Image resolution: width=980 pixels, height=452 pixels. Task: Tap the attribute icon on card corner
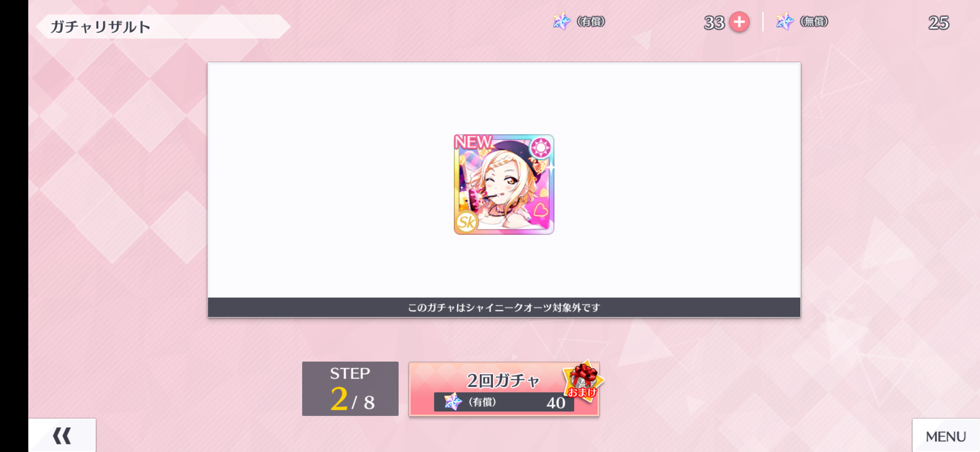(541, 147)
